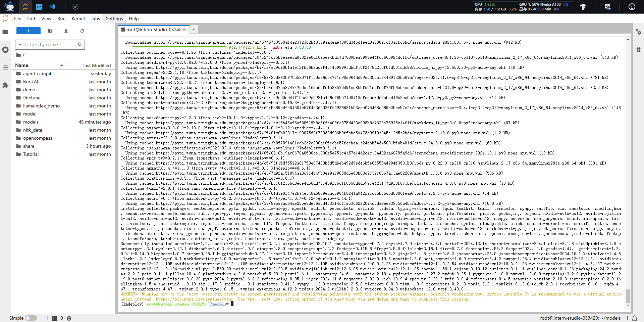Click the terminal count icon in status bar
Screen dimensions: 644x322
(x=55, y=318)
